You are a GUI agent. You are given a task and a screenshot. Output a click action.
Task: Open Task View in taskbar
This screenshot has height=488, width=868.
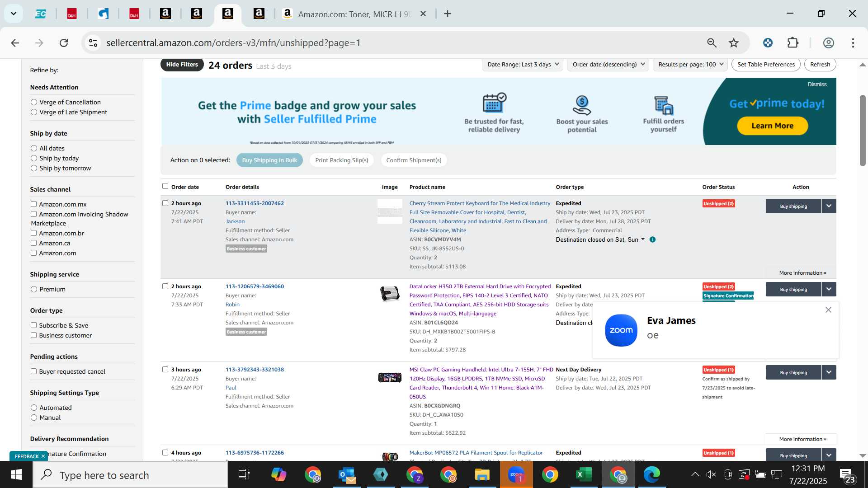pyautogui.click(x=244, y=475)
